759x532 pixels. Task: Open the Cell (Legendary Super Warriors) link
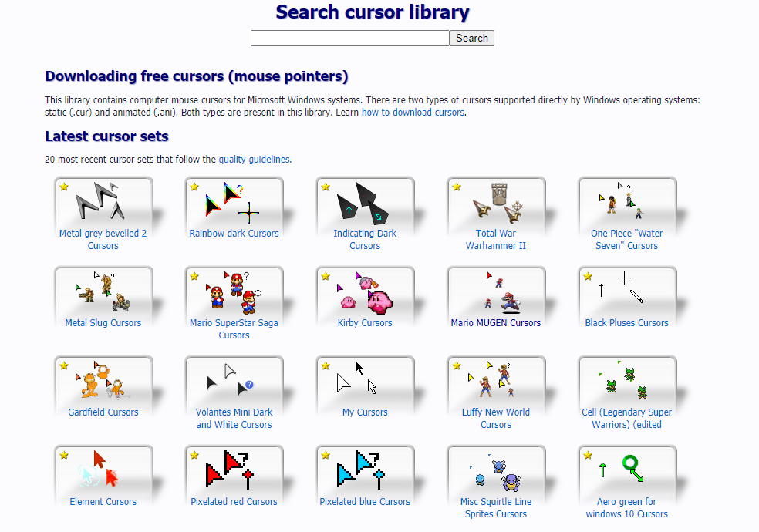pos(626,419)
